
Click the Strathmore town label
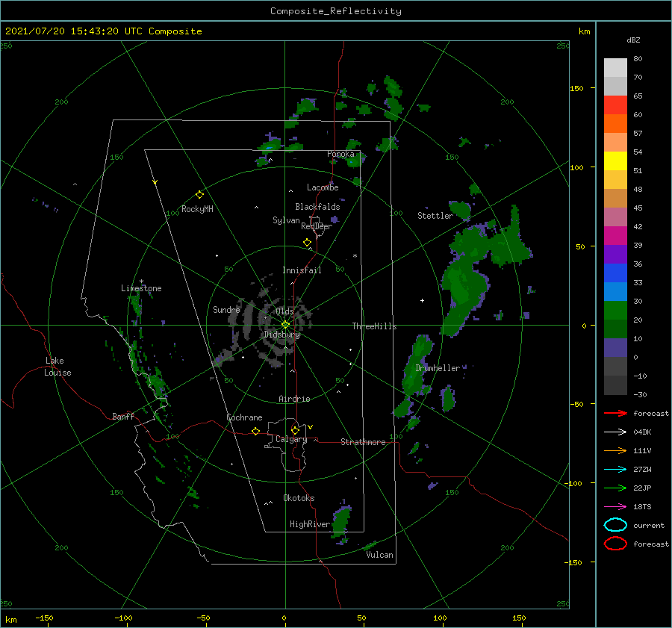coord(363,442)
